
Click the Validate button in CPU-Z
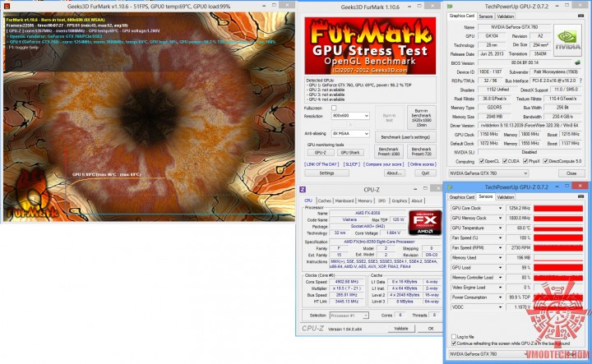(401, 329)
